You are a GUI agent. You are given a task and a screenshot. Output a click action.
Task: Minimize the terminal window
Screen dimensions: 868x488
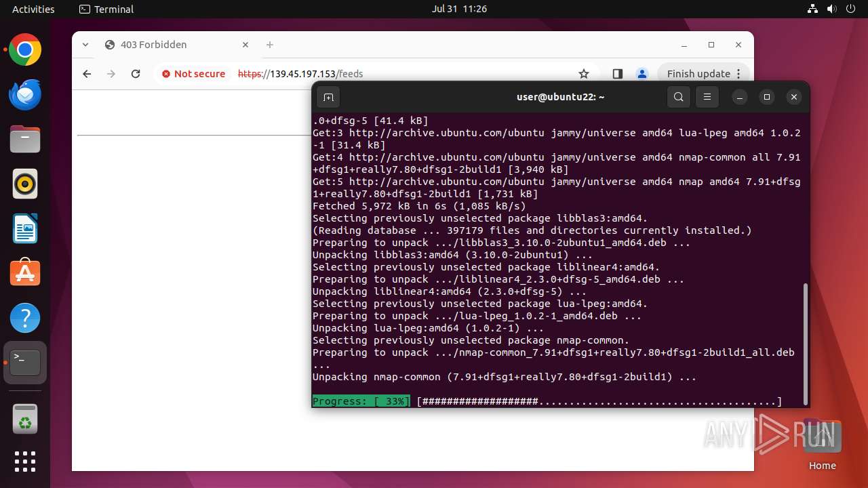740,97
